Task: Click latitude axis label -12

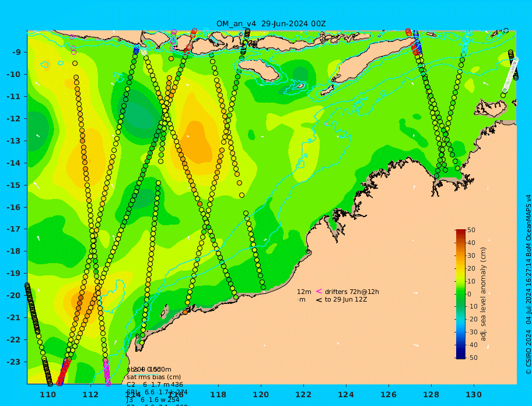Action: tap(13, 119)
